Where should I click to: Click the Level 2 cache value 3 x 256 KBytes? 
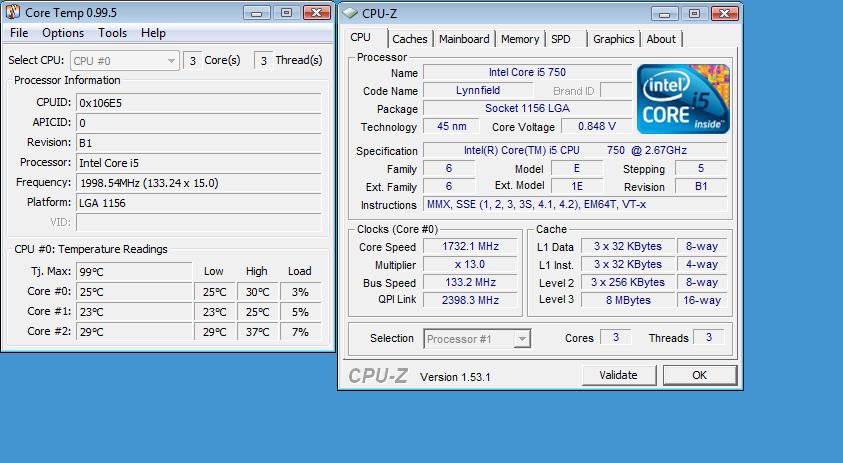(627, 282)
